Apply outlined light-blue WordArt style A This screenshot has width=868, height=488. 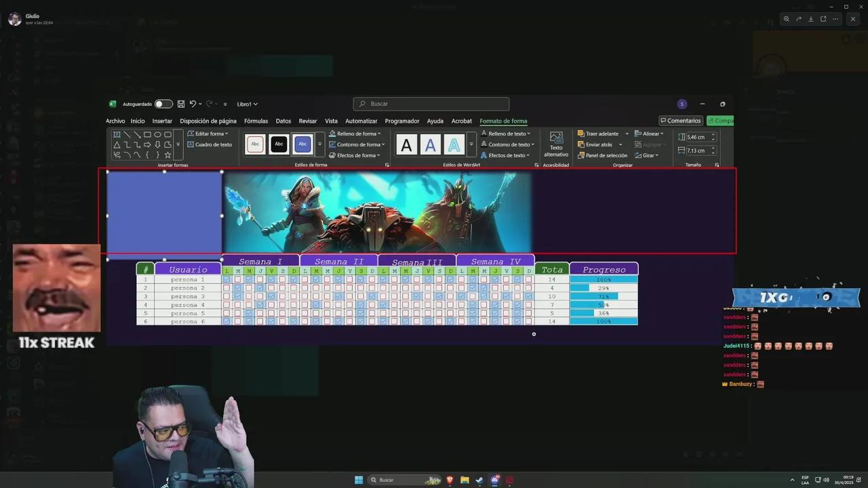pyautogui.click(x=454, y=144)
